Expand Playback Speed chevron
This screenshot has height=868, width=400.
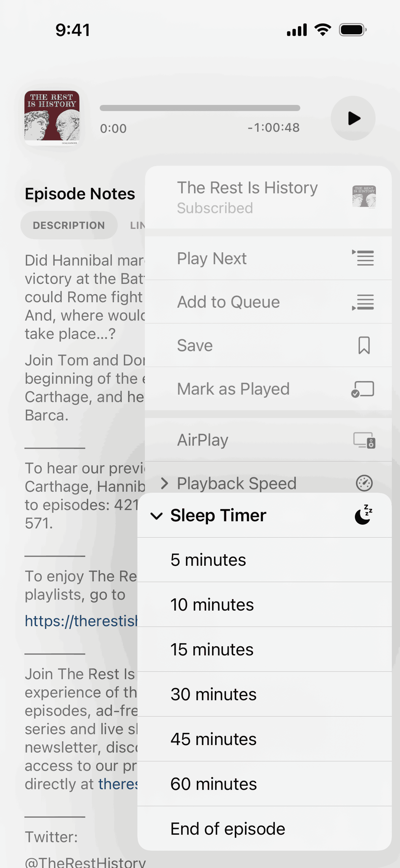coord(164,483)
